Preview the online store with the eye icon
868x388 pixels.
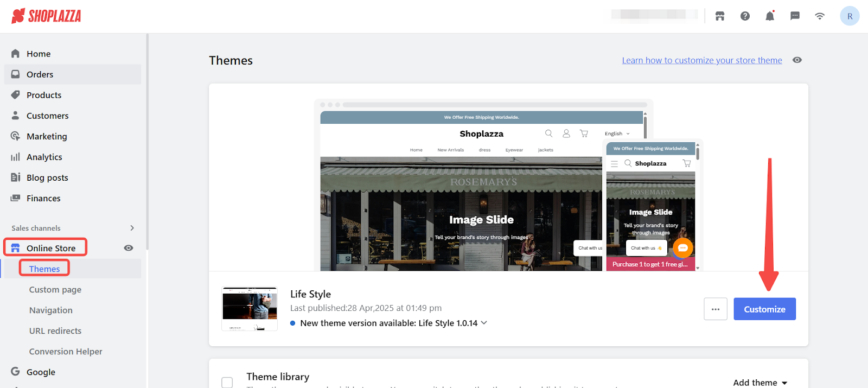129,248
